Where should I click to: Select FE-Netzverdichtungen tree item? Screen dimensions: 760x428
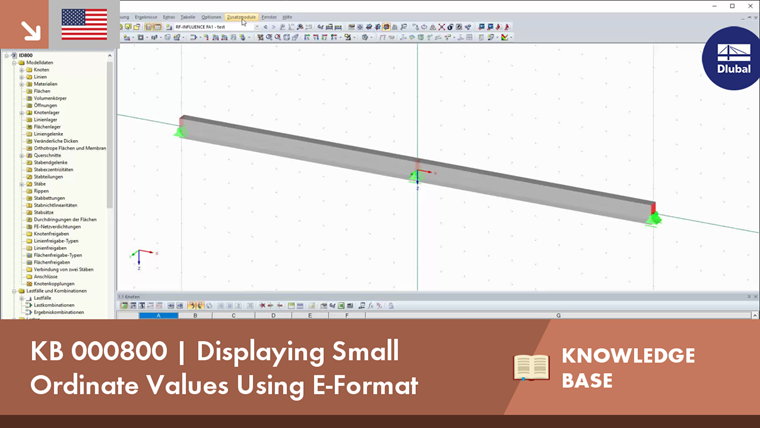pos(57,227)
